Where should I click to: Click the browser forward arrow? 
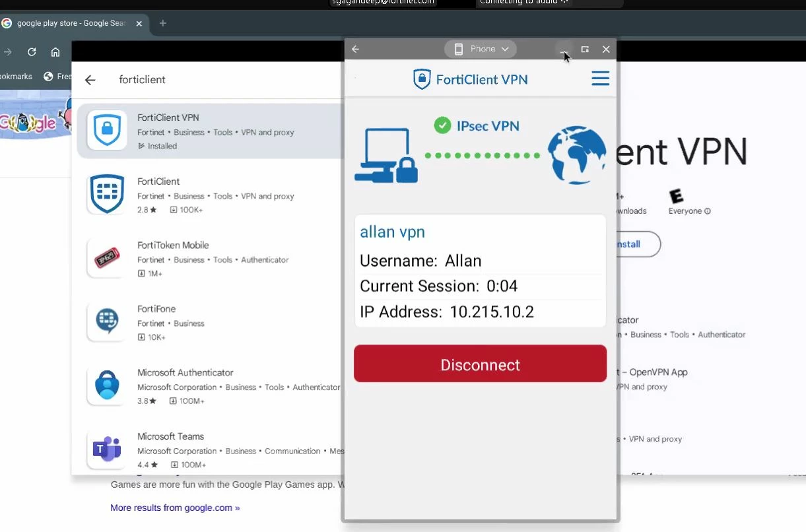pos(7,52)
